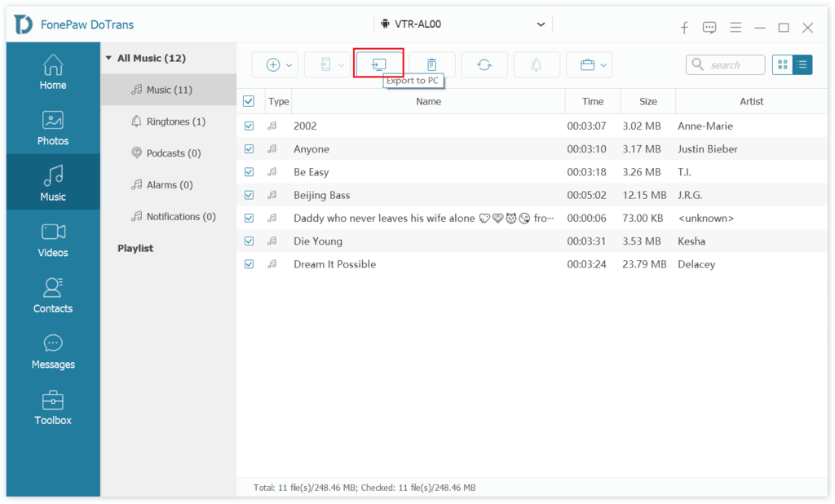The image size is (835, 504).
Task: Click the size 23.79 MB
Action: coord(644,264)
